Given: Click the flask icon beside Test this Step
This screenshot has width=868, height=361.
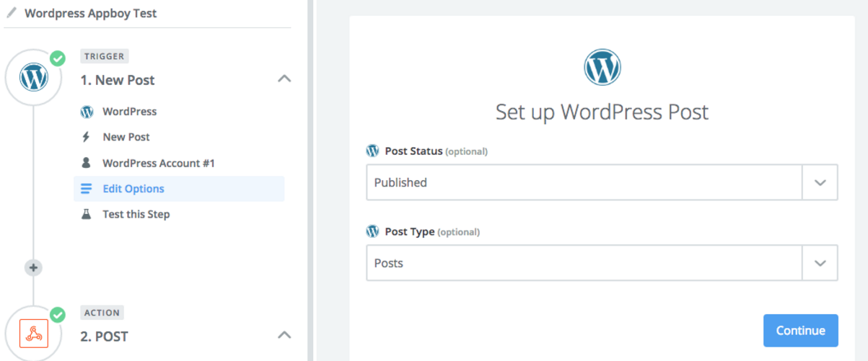Looking at the screenshot, I should [87, 214].
